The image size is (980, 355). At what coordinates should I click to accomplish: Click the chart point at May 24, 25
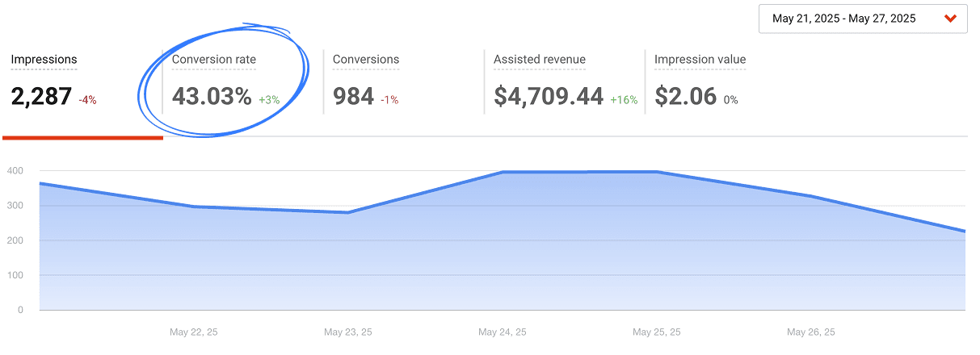tap(503, 172)
